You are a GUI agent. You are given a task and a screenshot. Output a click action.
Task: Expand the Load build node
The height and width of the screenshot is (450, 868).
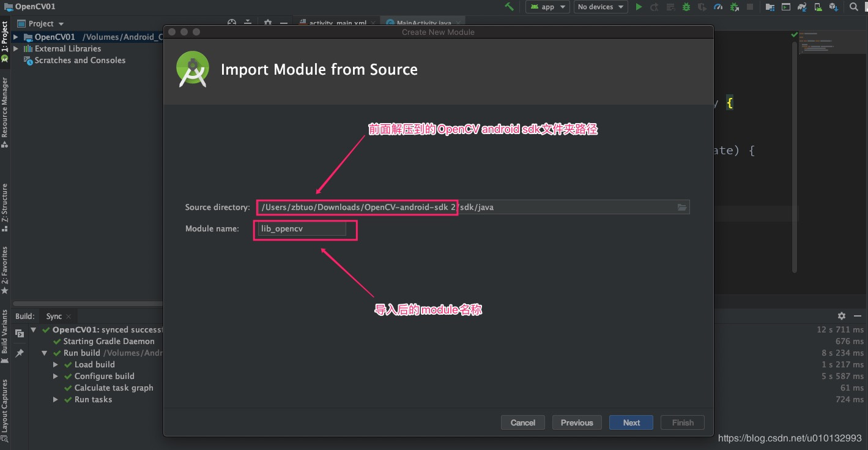click(56, 364)
